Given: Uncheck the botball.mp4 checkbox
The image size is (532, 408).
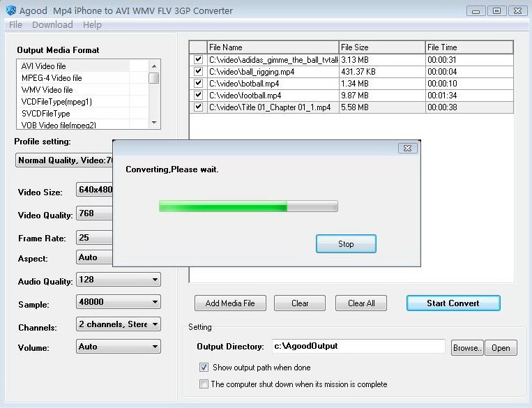Looking at the screenshot, I should [x=198, y=83].
